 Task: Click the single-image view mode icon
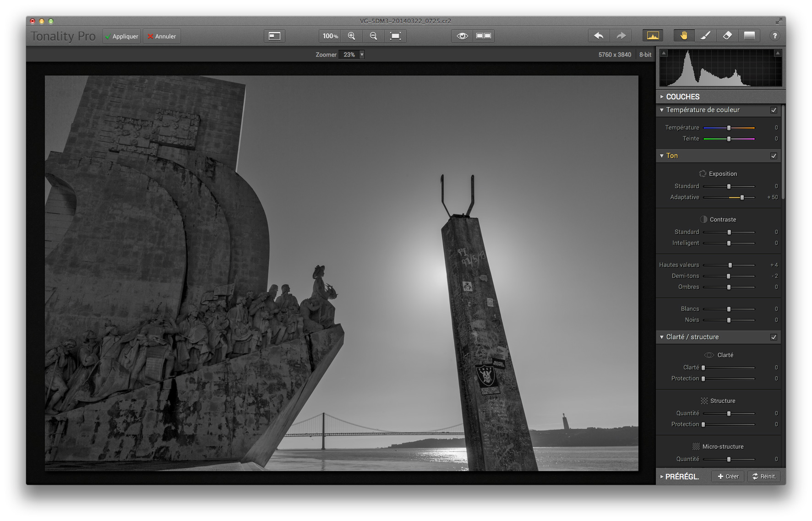[x=274, y=36]
